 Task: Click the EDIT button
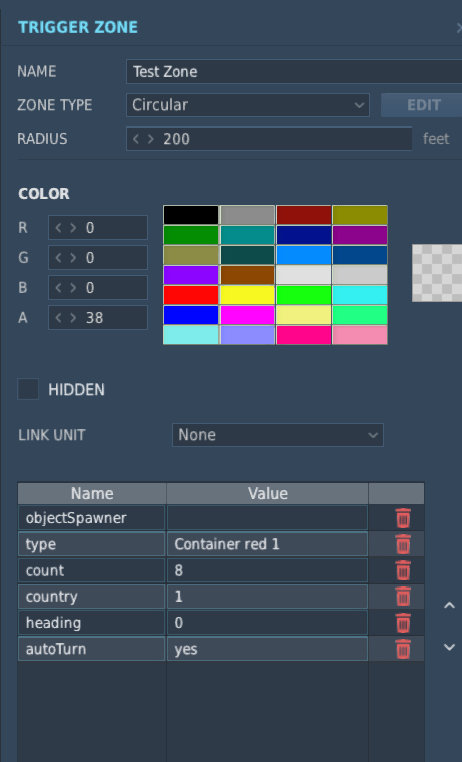point(422,105)
